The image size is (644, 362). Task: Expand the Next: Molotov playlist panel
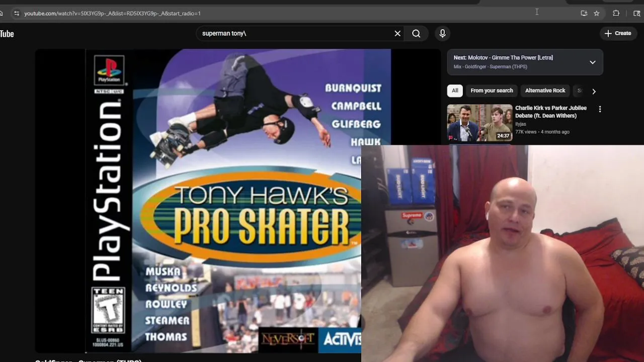(592, 62)
